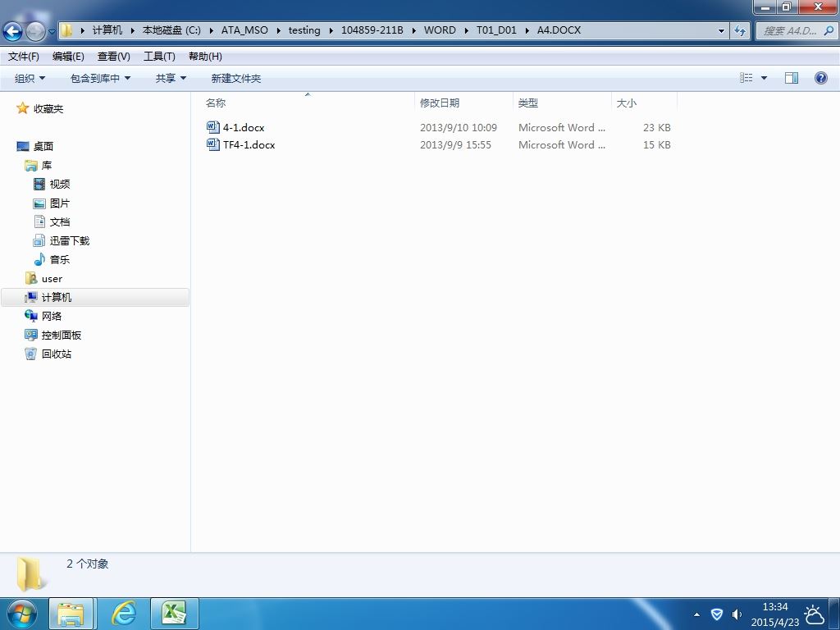This screenshot has height=630, width=840.
Task: Click the volume speaker tray icon
Action: point(737,614)
